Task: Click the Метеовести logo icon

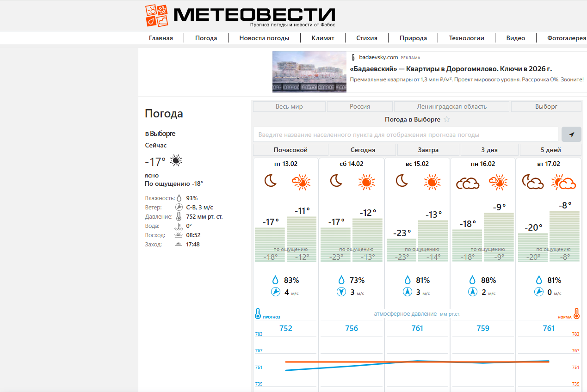Action: tap(157, 16)
